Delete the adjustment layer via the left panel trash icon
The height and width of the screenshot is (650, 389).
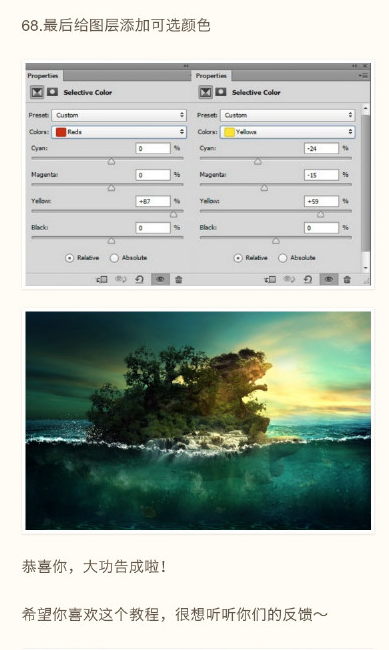pos(179,279)
